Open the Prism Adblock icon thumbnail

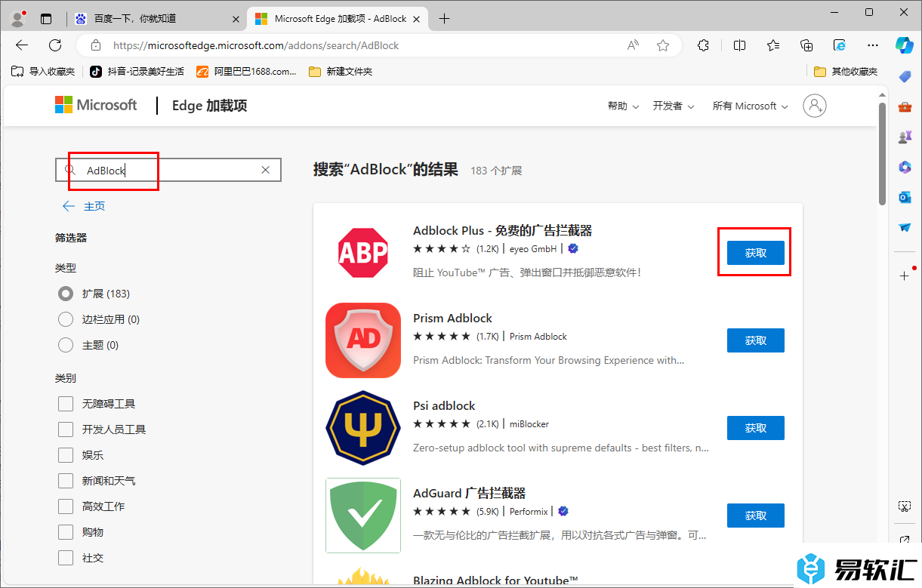[363, 340]
